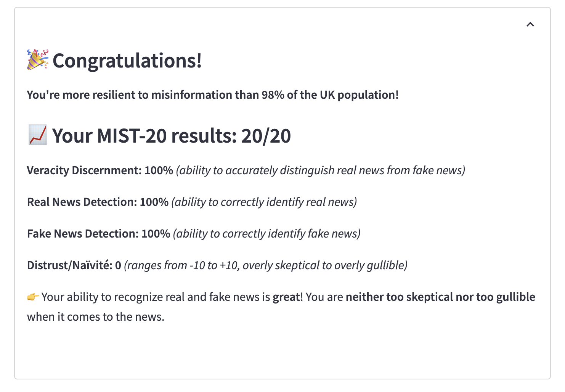Image resolution: width=565 pixels, height=392 pixels.
Task: Click the Your MIST-20 results: 20/20 heading
Action: pos(172,136)
